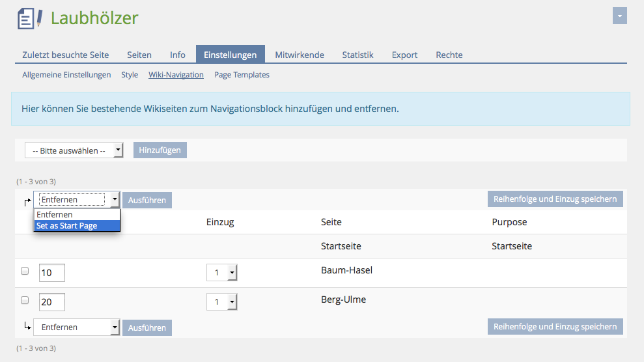
Task: Check the Berg-Ulme row checkbox
Action: coord(25,301)
